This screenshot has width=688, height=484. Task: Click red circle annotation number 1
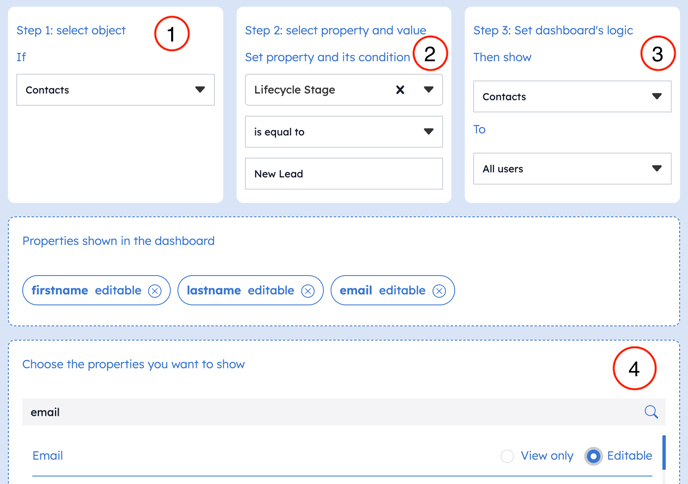[171, 34]
